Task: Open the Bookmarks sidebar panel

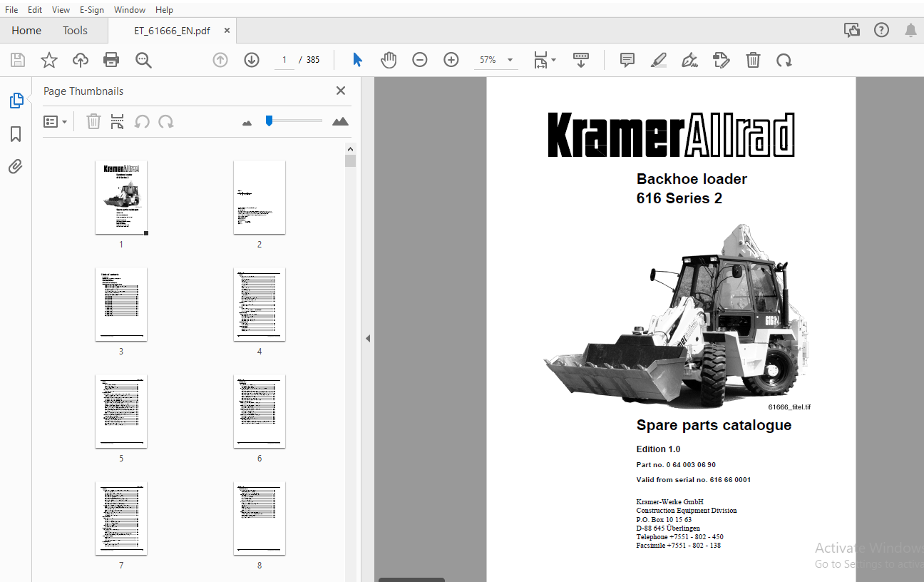Action: (16, 134)
